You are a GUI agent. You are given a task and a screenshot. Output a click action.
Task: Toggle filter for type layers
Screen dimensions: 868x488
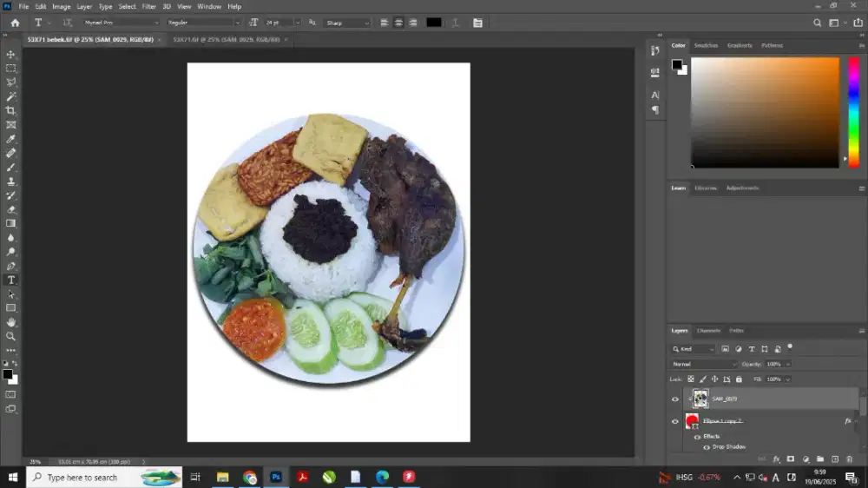tap(751, 349)
